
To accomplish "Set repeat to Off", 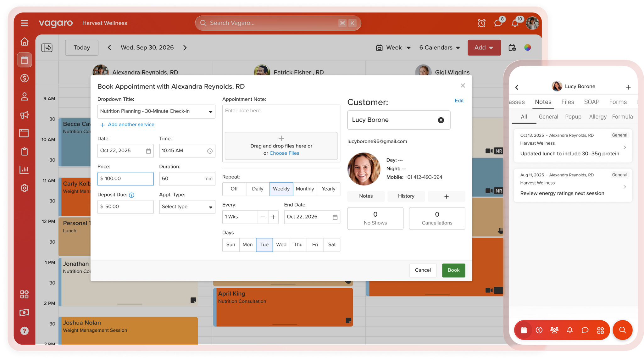I will [234, 189].
